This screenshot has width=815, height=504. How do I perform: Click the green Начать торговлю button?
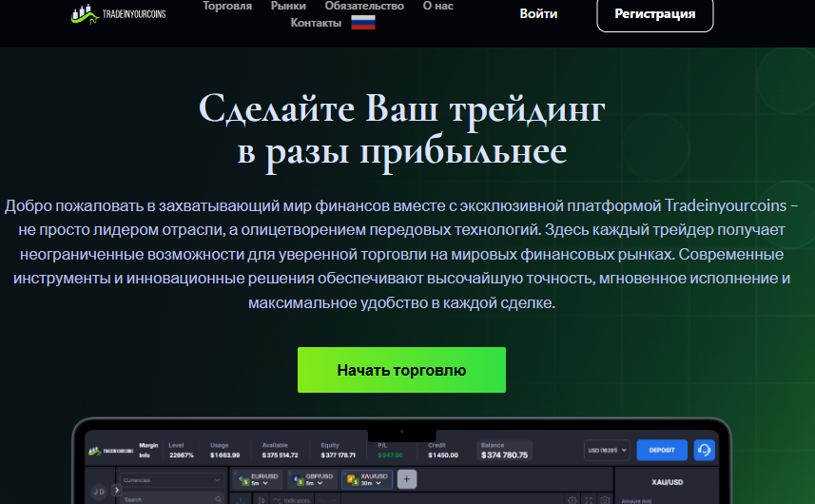click(x=401, y=370)
